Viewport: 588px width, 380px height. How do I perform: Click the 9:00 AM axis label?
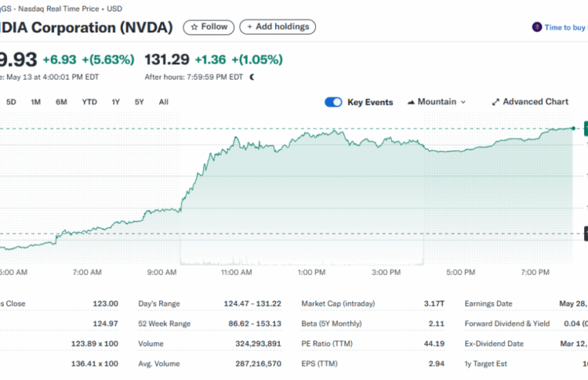[x=161, y=272]
